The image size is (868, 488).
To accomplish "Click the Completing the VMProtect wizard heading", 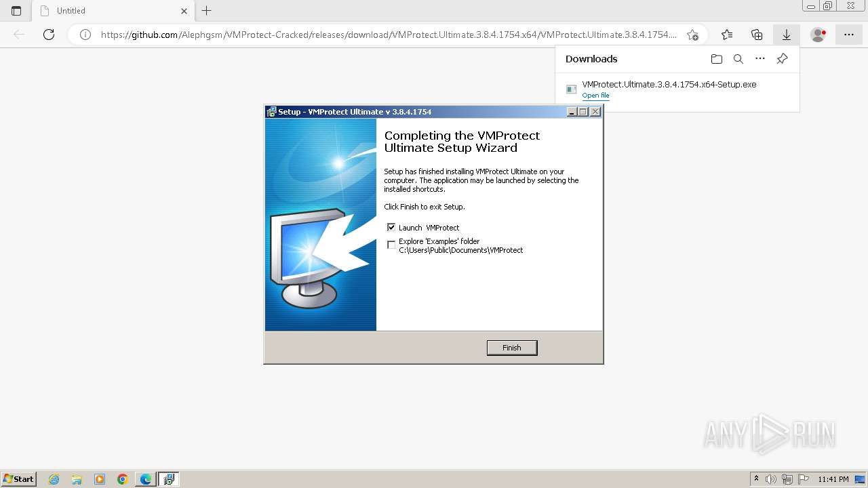I will pyautogui.click(x=462, y=142).
